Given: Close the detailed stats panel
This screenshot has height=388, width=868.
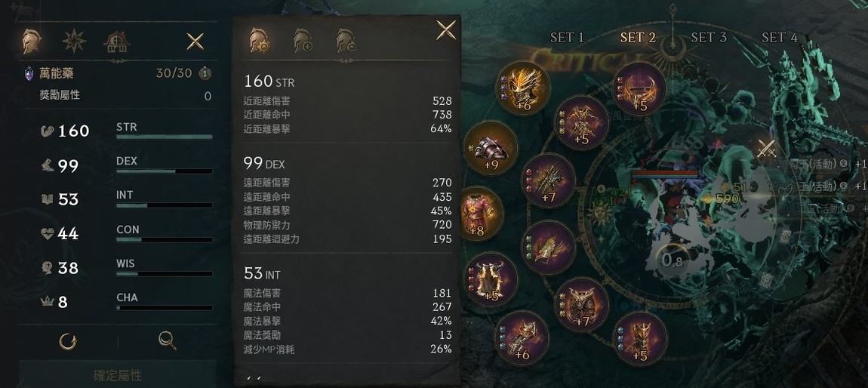Looking at the screenshot, I should click(446, 30).
